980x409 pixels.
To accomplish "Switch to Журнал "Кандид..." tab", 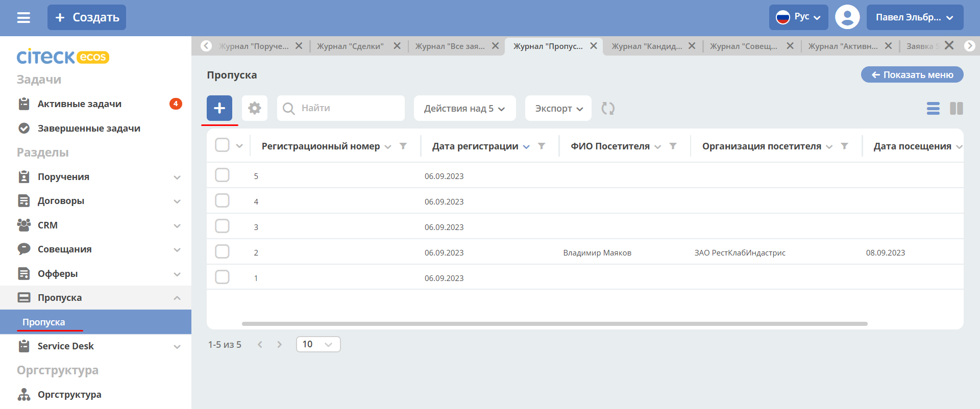I will tap(647, 46).
